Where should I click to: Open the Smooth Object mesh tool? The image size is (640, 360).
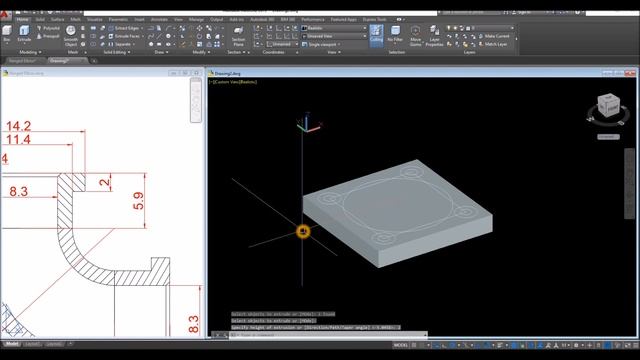tap(71, 36)
